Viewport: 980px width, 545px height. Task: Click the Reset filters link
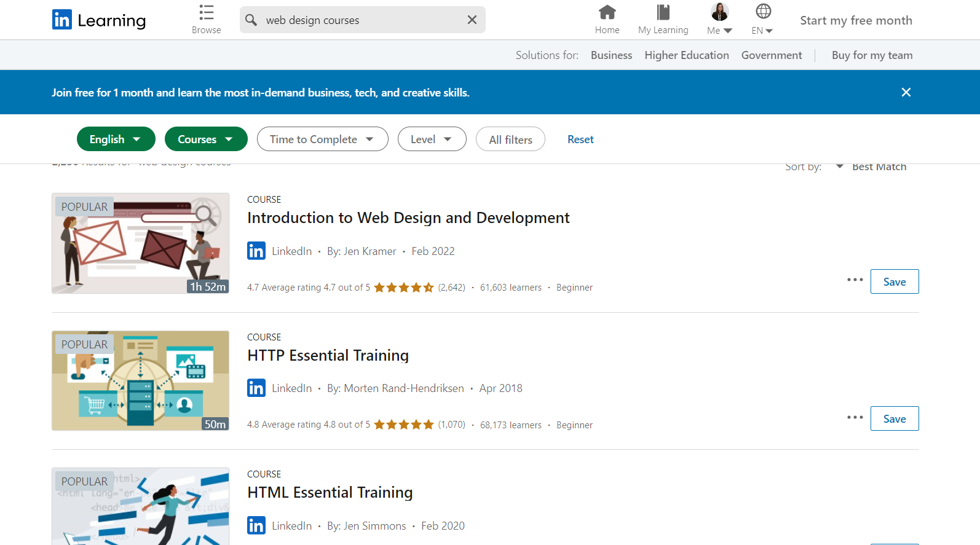tap(580, 139)
